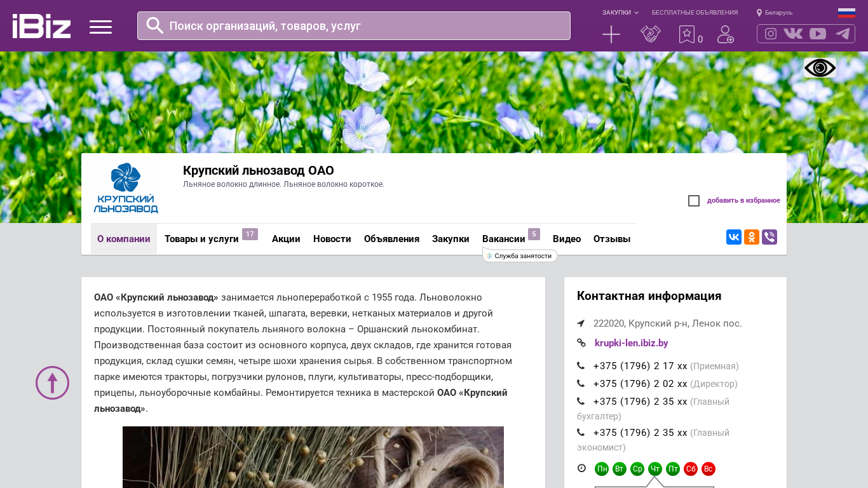The width and height of the screenshot is (868, 488).
Task: Click the user registration profile icon
Action: point(725,34)
